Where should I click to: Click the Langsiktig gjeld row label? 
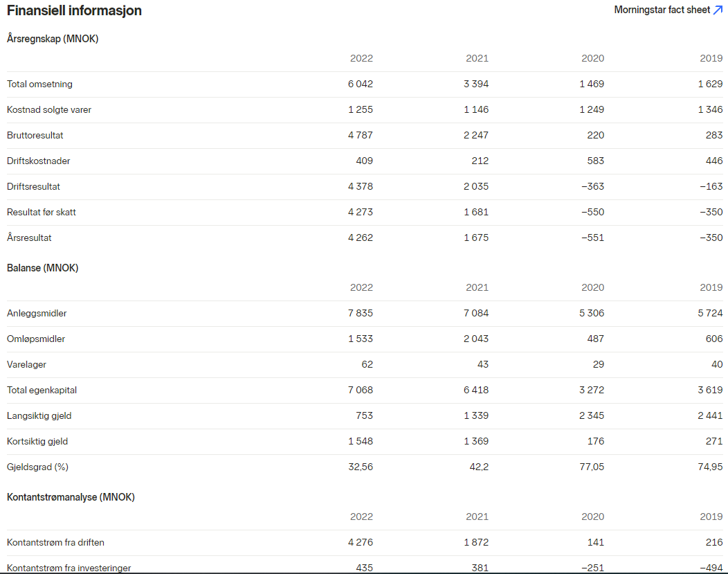pos(39,415)
